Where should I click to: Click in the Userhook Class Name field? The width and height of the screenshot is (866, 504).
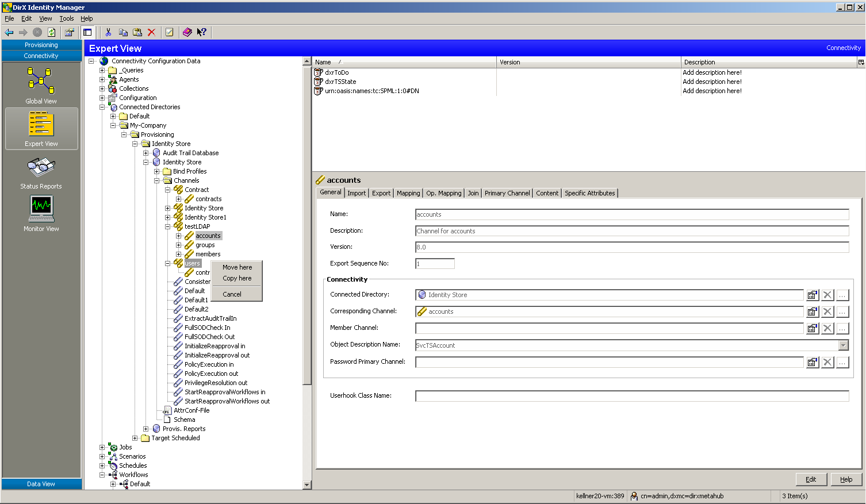631,396
